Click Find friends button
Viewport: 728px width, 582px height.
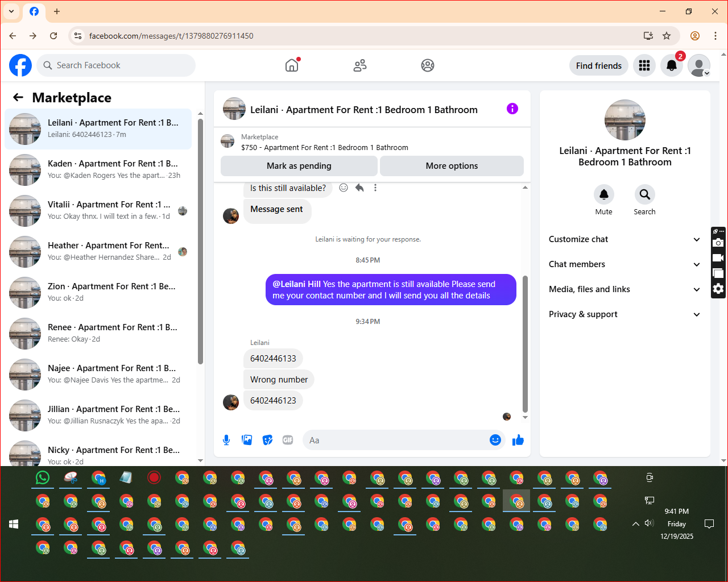point(599,65)
